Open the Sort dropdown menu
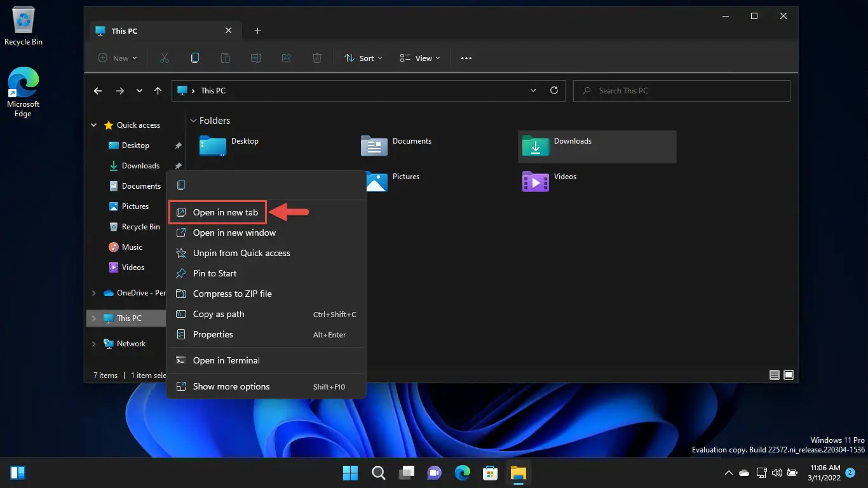 tap(363, 58)
